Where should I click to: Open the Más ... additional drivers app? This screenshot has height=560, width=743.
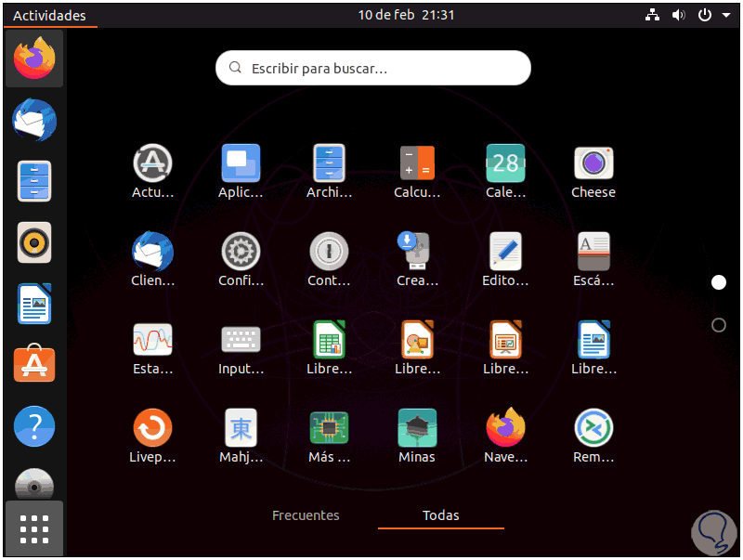(x=330, y=436)
